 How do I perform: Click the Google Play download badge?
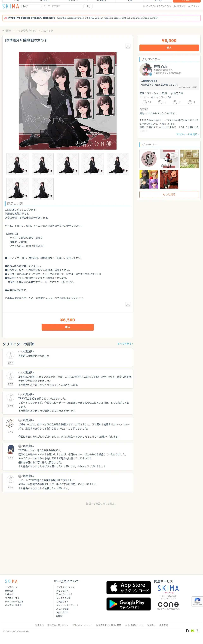(x=128, y=604)
